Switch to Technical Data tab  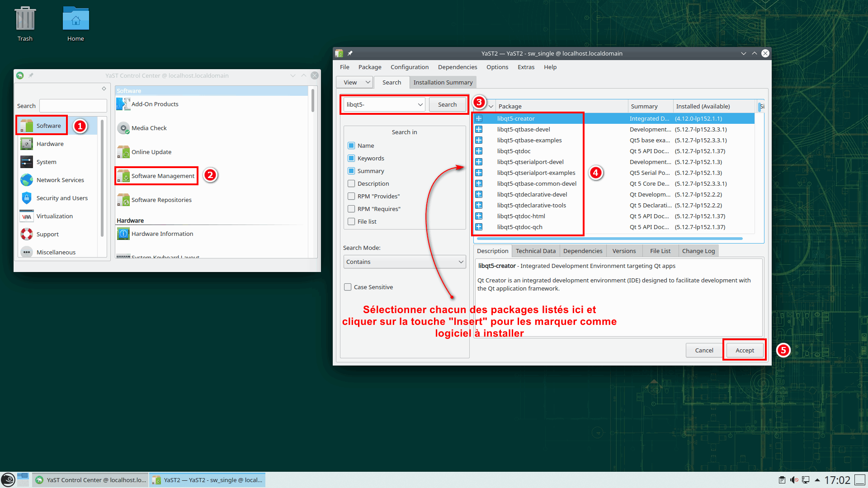coord(536,251)
